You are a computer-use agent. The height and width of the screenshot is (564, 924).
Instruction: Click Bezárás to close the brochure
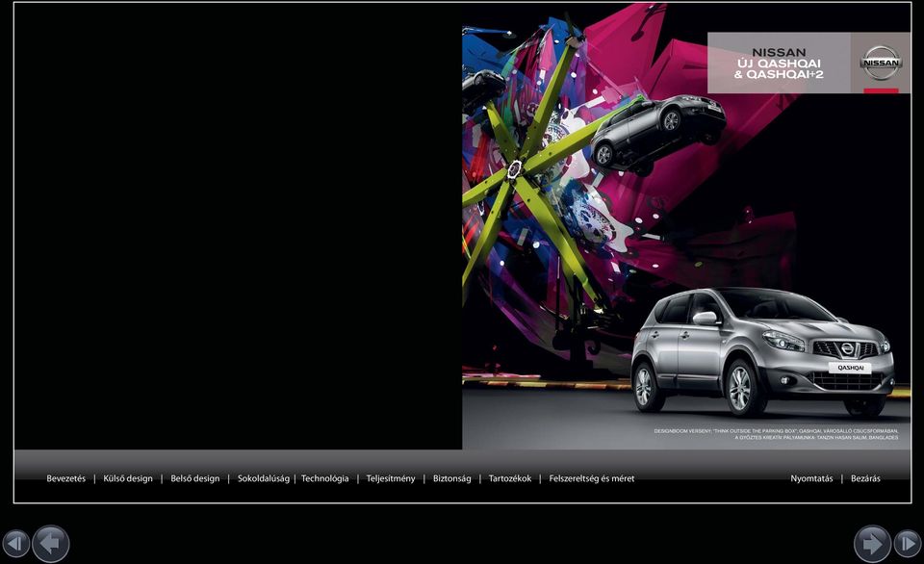pyautogui.click(x=865, y=478)
